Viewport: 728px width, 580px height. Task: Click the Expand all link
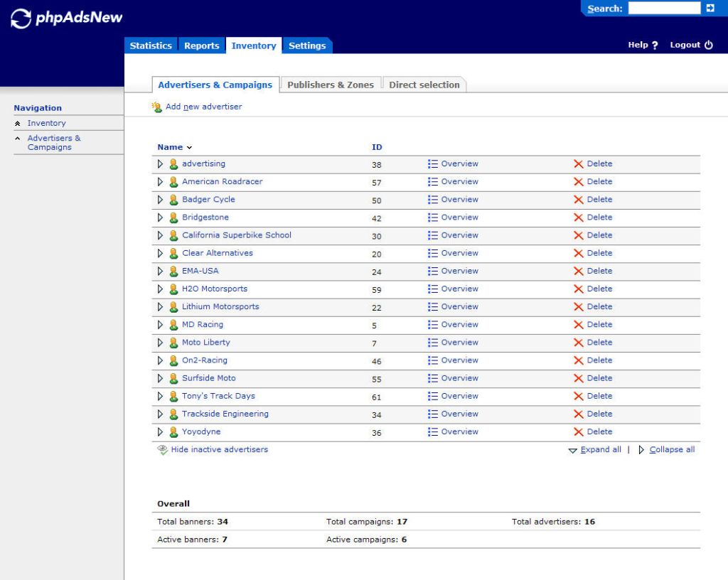point(601,450)
